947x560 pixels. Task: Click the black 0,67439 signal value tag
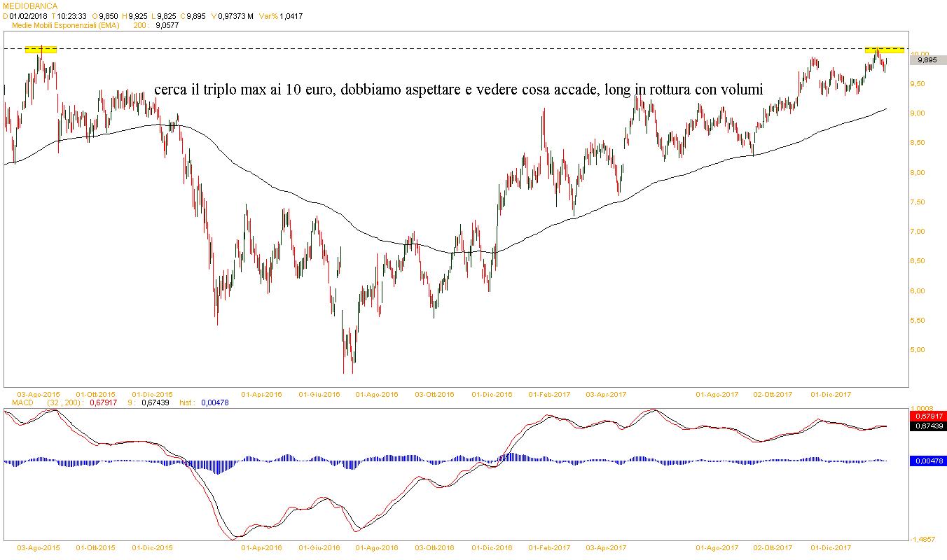[928, 426]
